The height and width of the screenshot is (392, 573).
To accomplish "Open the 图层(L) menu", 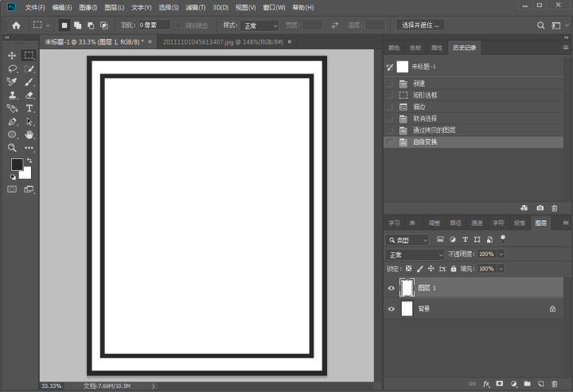I will point(114,7).
